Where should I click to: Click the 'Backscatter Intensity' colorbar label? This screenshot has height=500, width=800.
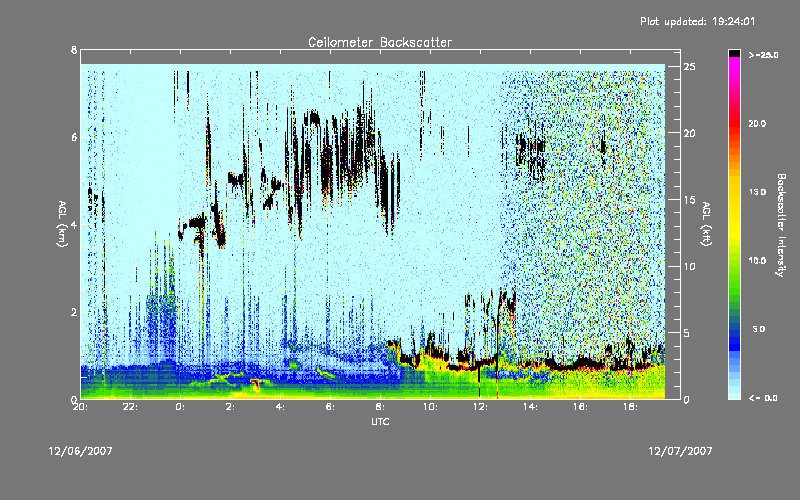(x=781, y=225)
